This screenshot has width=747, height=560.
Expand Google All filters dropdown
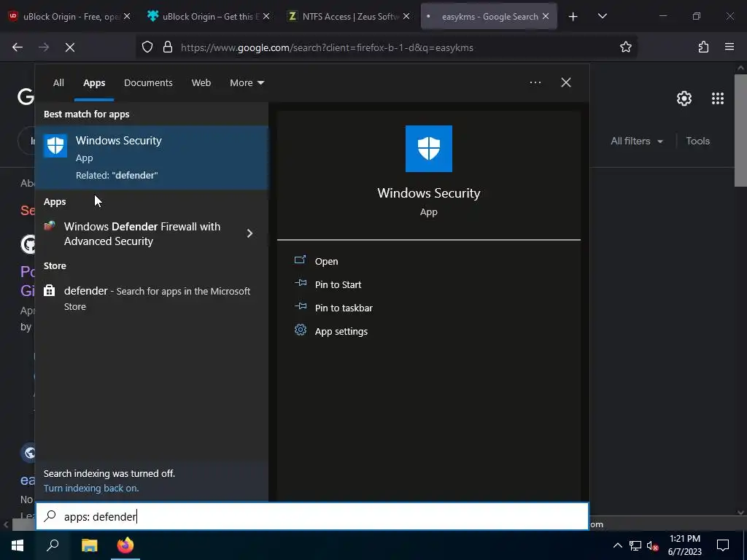tap(636, 141)
